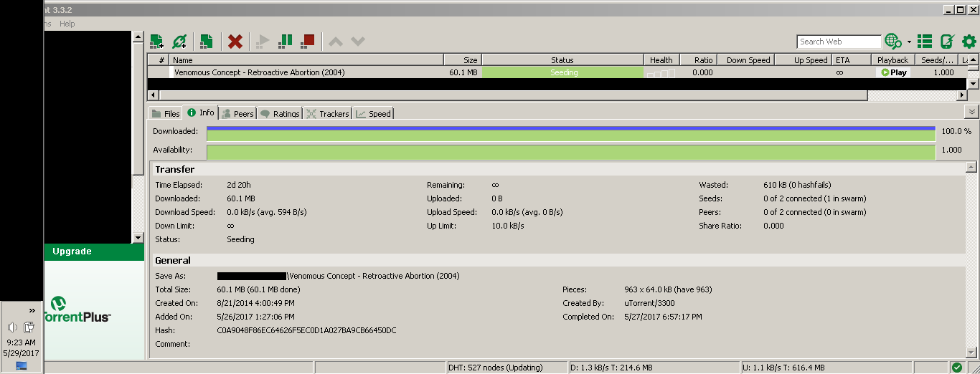
Task: Click the Downloaded progress bar
Action: [x=571, y=133]
